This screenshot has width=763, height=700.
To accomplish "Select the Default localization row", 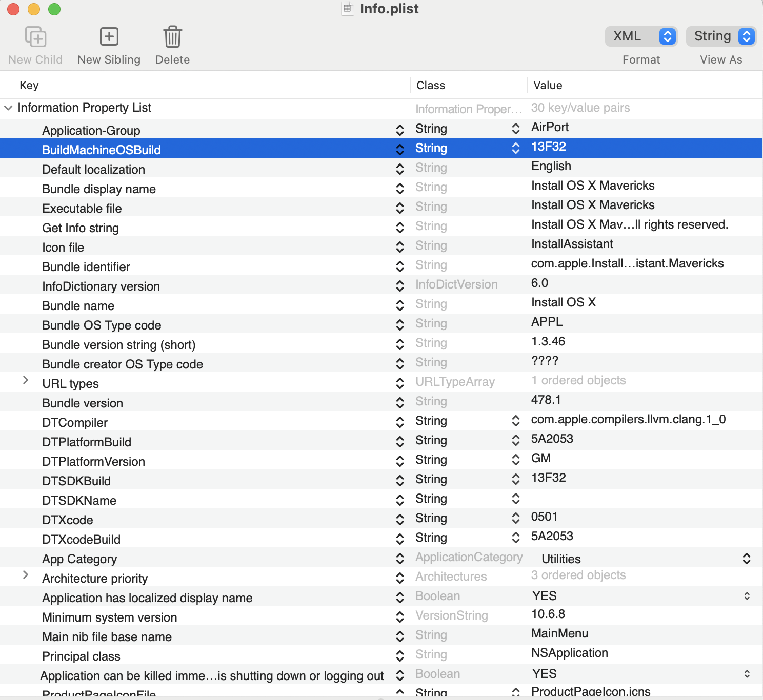I will [381, 168].
